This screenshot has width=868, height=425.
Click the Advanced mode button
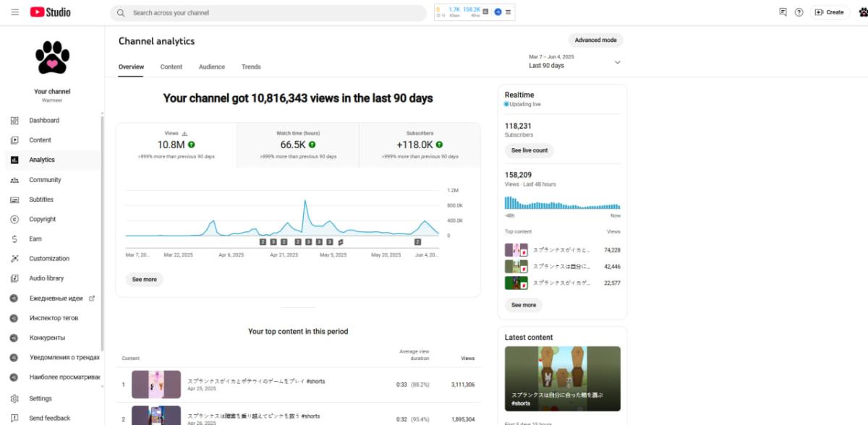pos(595,40)
